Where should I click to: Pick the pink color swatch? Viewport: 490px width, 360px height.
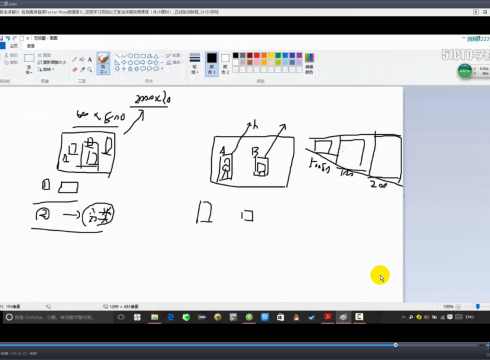tap(257, 62)
